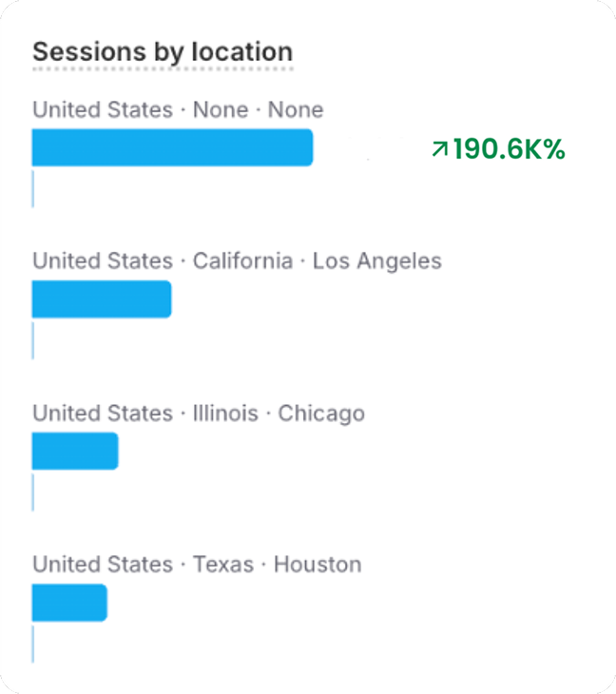Screen dimensions: 616x694
Task: Click the "Chicago" city text
Action: (x=320, y=414)
